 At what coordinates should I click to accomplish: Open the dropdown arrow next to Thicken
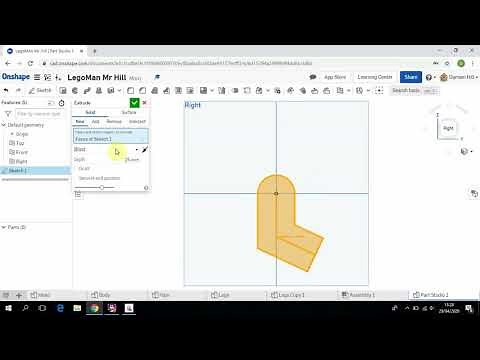119,90
